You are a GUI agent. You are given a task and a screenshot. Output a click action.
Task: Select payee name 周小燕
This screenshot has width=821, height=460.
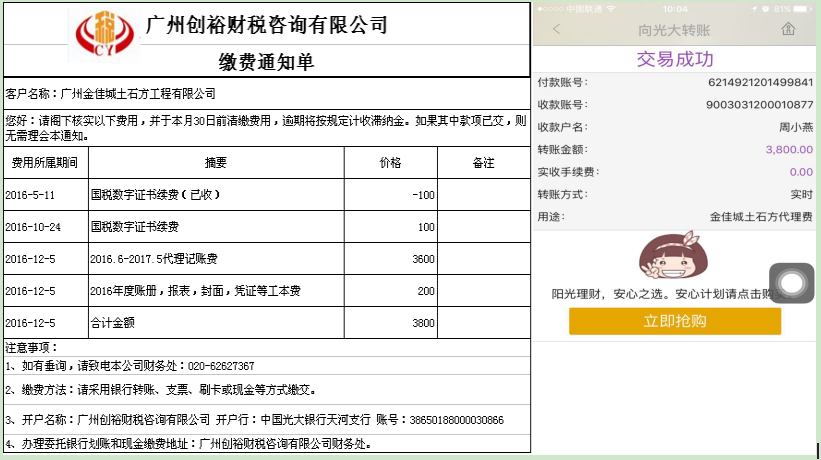click(796, 127)
